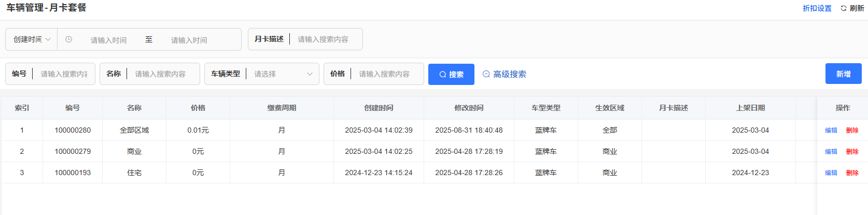Click the end time input field
868x215 pixels.
click(x=189, y=40)
